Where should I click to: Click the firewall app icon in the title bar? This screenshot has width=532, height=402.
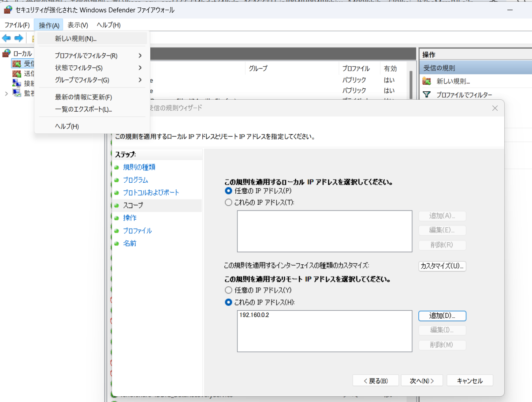click(x=7, y=10)
